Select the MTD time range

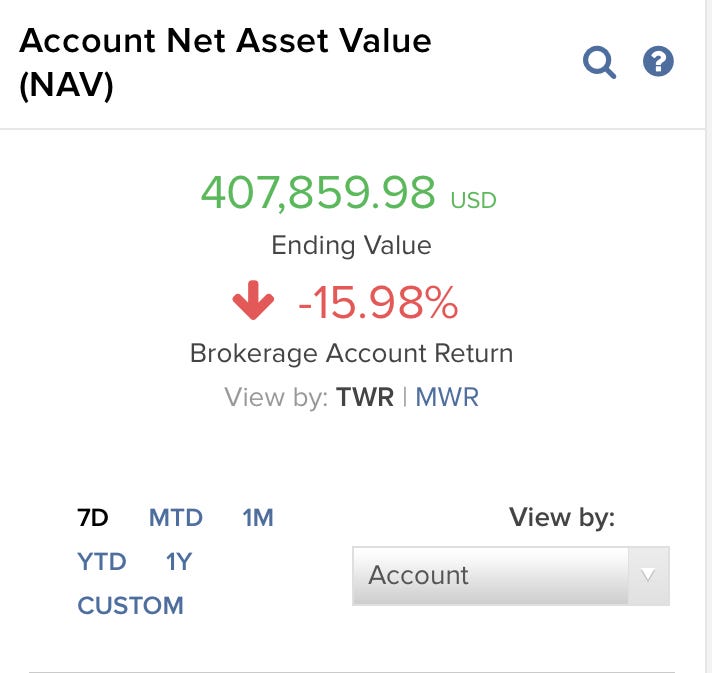point(176,518)
